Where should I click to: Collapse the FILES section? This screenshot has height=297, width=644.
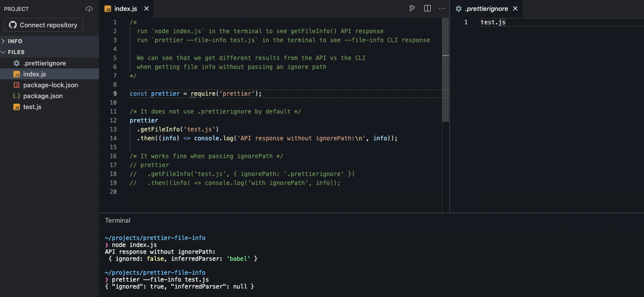coord(50,52)
